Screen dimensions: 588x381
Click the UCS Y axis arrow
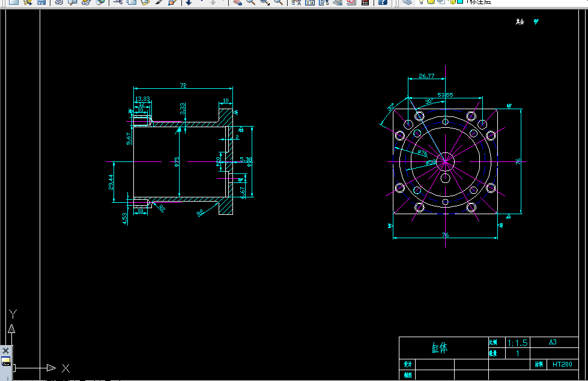11,329
